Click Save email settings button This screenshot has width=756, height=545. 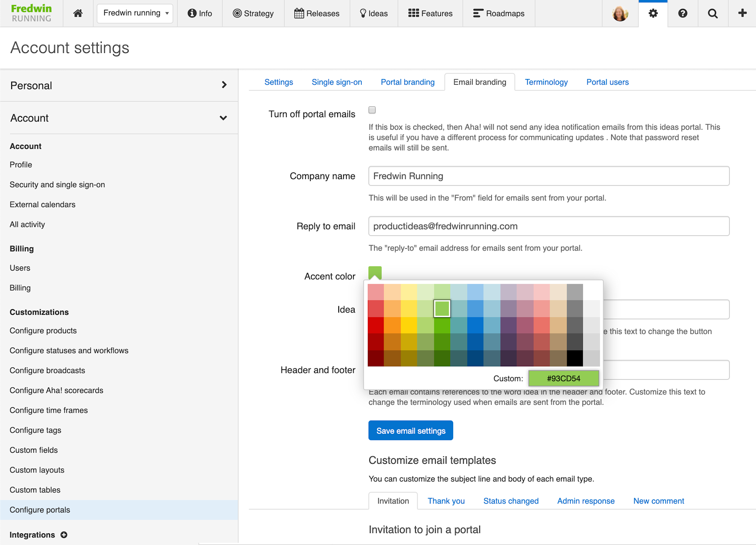[x=411, y=430]
